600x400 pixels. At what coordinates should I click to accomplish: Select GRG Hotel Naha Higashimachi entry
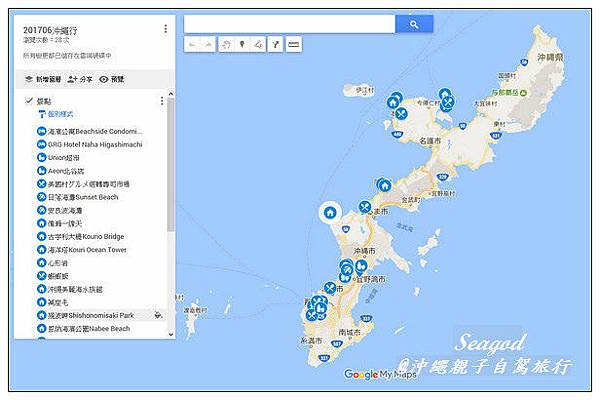click(x=90, y=144)
